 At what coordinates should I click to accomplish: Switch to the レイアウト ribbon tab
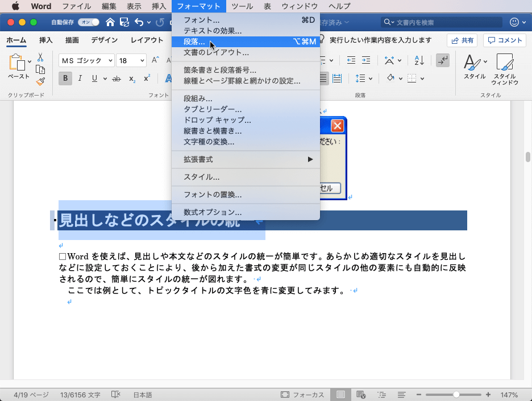click(147, 40)
